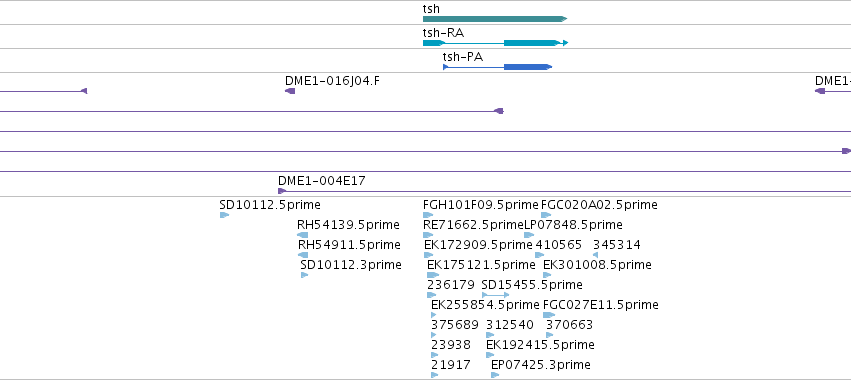
Task: Click the SD10112.3prime label
Action: tap(351, 265)
